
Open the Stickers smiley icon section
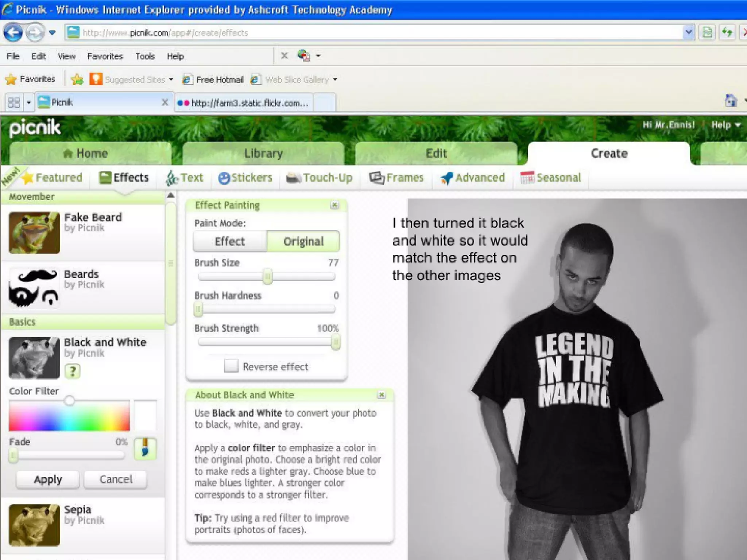(245, 178)
